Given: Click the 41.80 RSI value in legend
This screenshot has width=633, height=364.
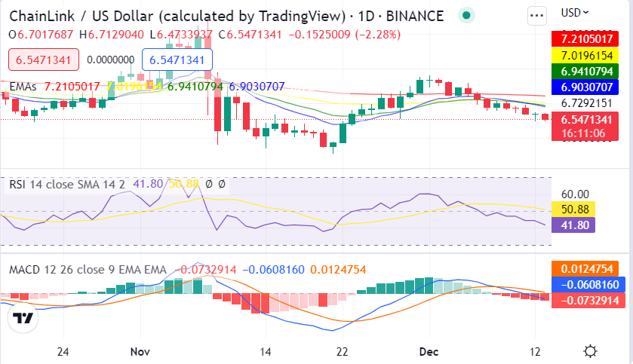Looking at the screenshot, I should [148, 184].
